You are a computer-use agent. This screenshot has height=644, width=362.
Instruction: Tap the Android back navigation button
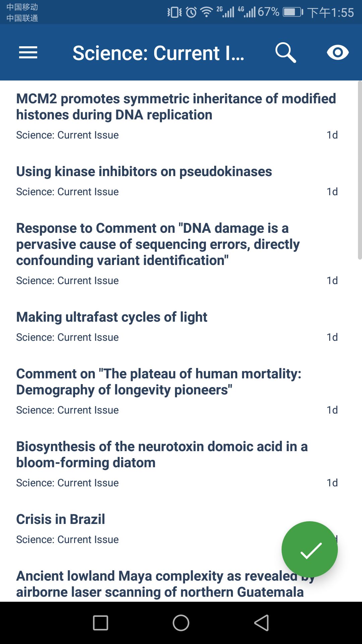click(x=261, y=623)
